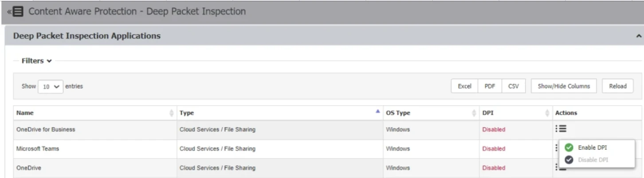Open actions menu for OneDrive row
Screen dimensions: 644x178
(561, 167)
